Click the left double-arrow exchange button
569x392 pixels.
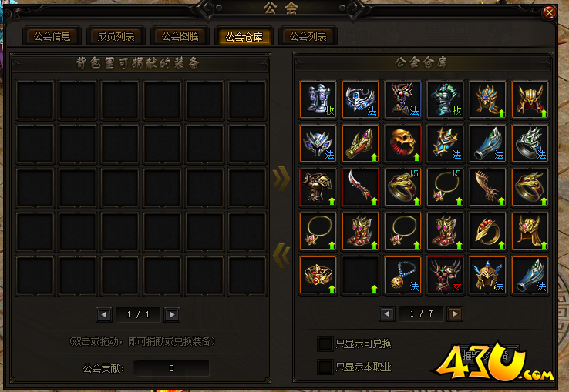click(x=281, y=256)
